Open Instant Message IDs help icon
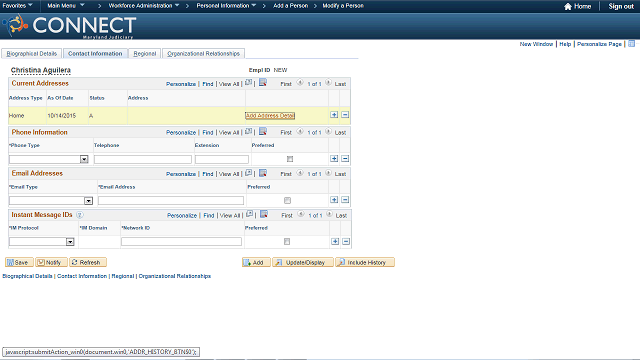This screenshot has width=640, height=360. [x=80, y=215]
